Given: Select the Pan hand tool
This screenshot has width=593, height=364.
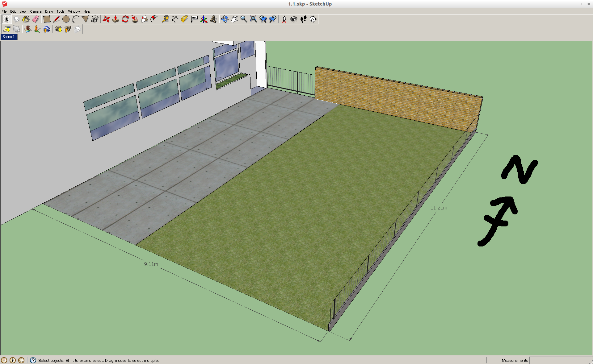Looking at the screenshot, I should [234, 19].
